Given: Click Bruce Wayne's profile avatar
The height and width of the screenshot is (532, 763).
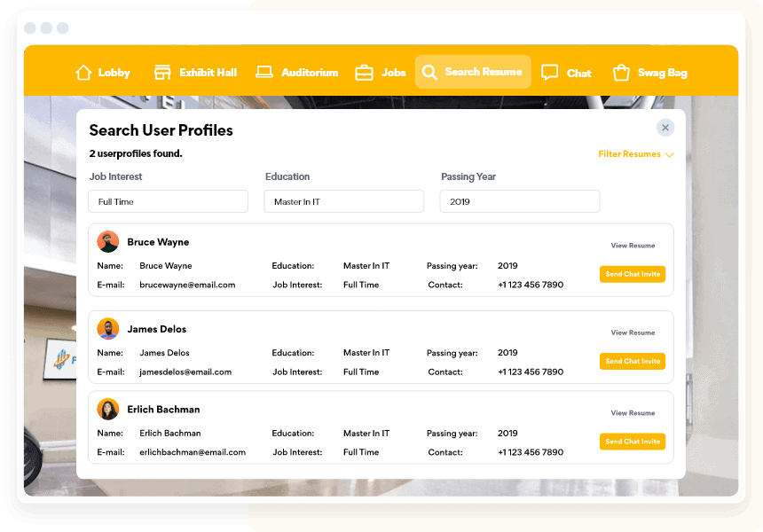Looking at the screenshot, I should [x=108, y=242].
